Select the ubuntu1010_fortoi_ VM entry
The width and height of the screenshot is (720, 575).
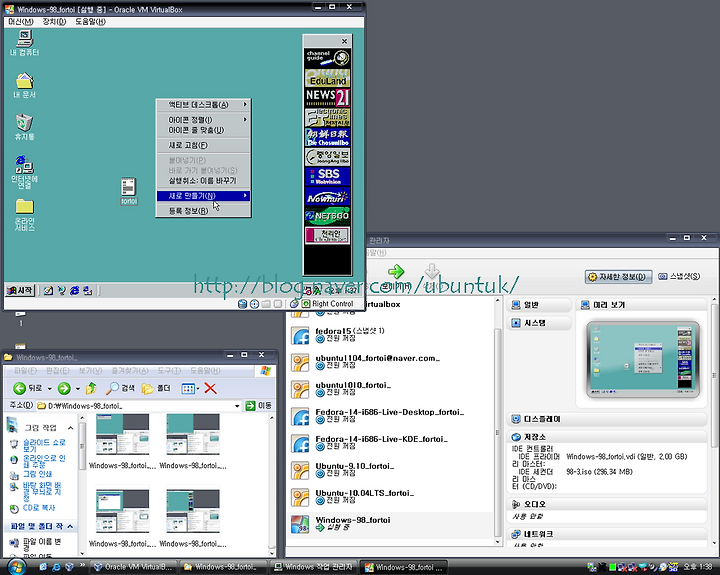pyautogui.click(x=390, y=389)
